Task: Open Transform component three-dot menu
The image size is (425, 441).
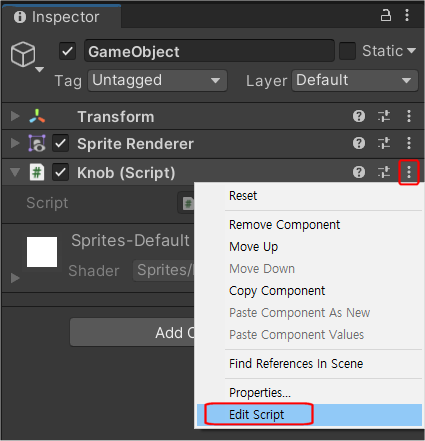Action: (409, 116)
